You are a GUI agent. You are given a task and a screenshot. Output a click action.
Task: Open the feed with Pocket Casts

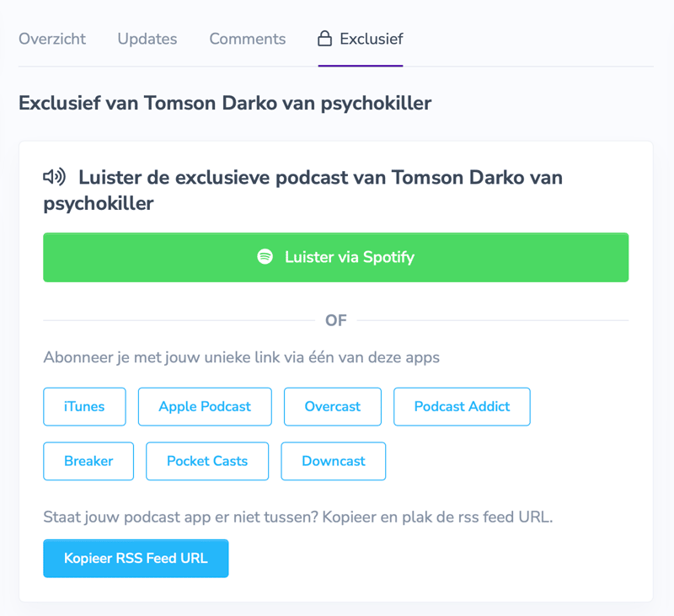tap(207, 462)
